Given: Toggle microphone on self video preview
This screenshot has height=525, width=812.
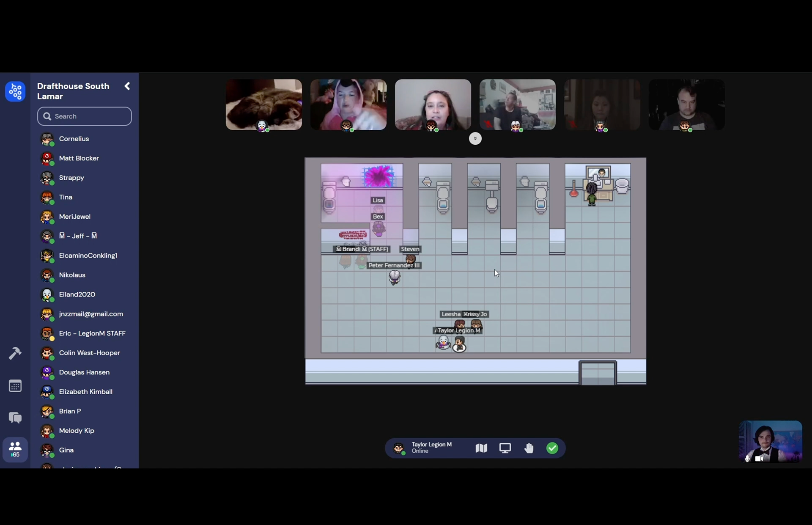Looking at the screenshot, I should [x=747, y=458].
